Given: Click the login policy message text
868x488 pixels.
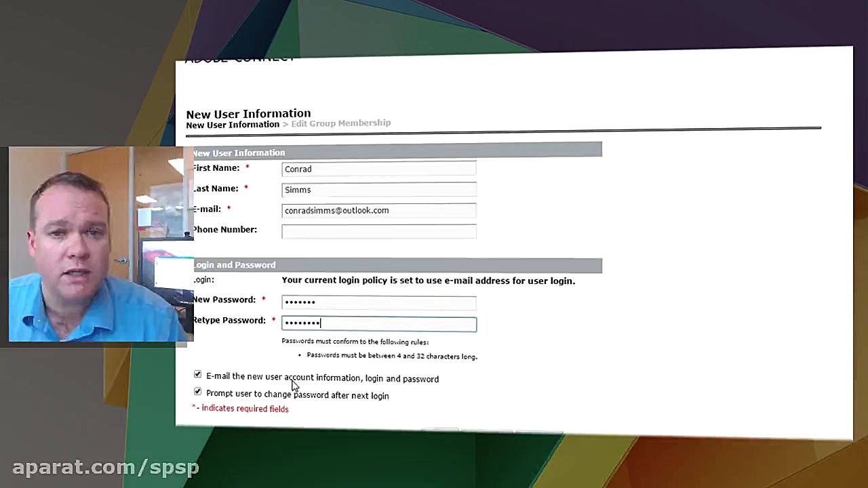Looking at the screenshot, I should 429,280.
